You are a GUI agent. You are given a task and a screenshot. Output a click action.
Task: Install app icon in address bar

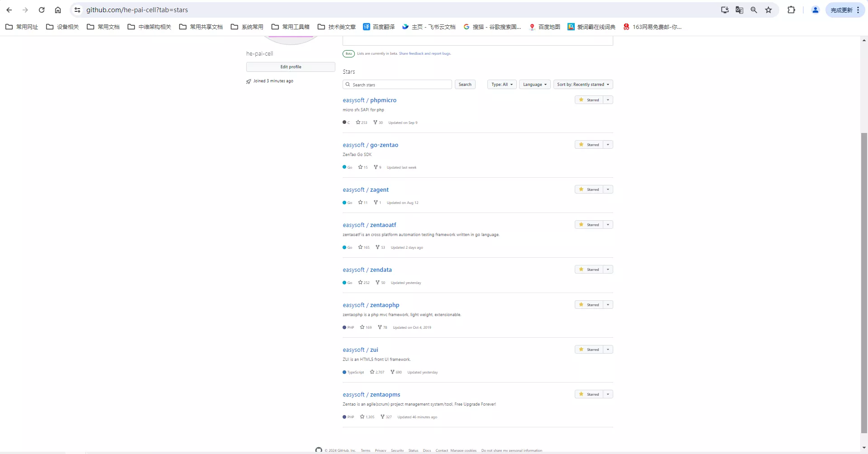click(x=725, y=10)
